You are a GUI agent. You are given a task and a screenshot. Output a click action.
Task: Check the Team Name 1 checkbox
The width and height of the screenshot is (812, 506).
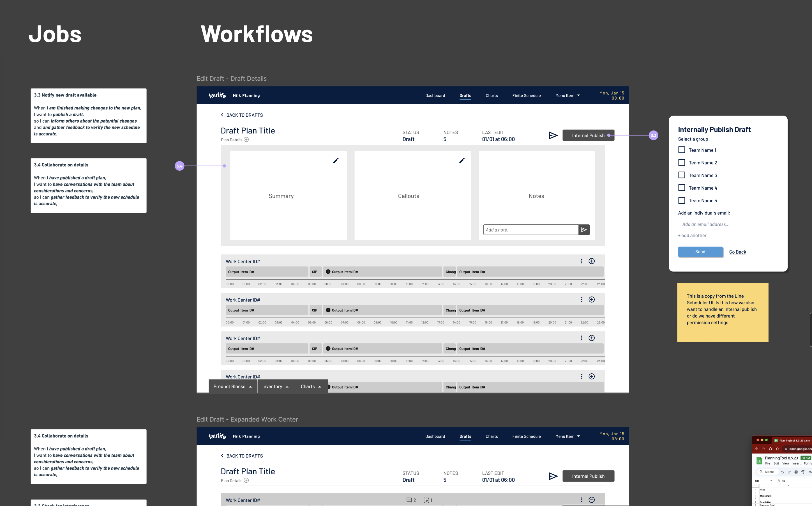[682, 150]
